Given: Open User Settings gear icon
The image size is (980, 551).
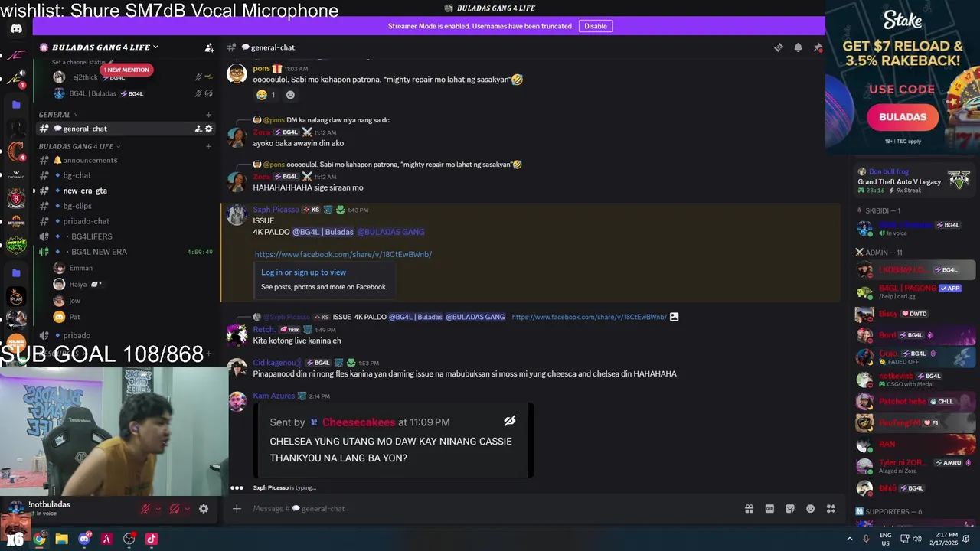Looking at the screenshot, I should (x=204, y=508).
